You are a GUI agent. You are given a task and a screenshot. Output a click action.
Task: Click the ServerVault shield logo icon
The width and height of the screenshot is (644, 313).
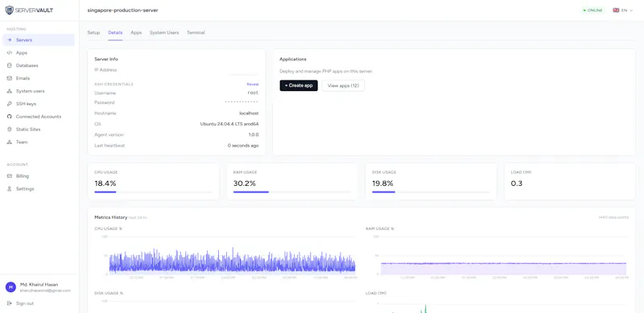[x=10, y=10]
